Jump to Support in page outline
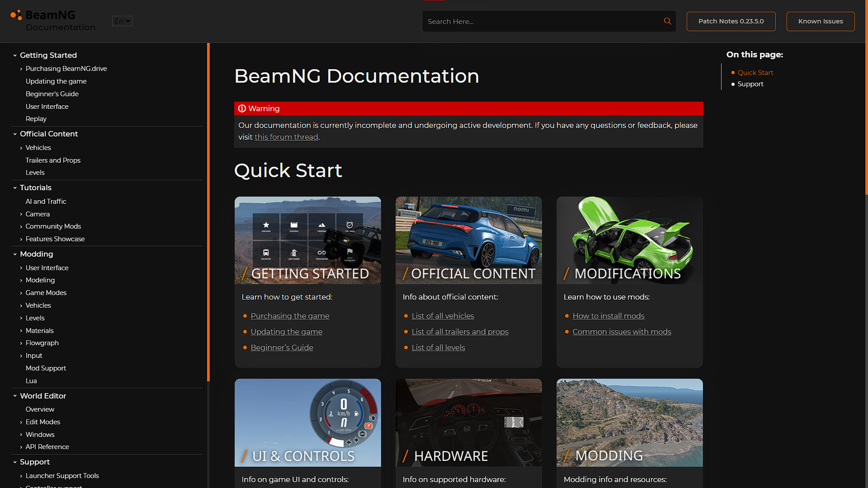The height and width of the screenshot is (488, 868). (x=750, y=84)
